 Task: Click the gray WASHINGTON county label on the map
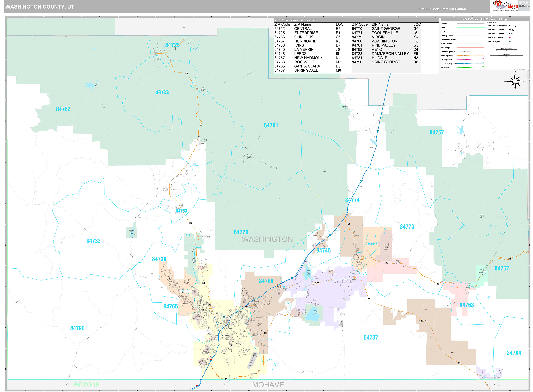(x=267, y=239)
